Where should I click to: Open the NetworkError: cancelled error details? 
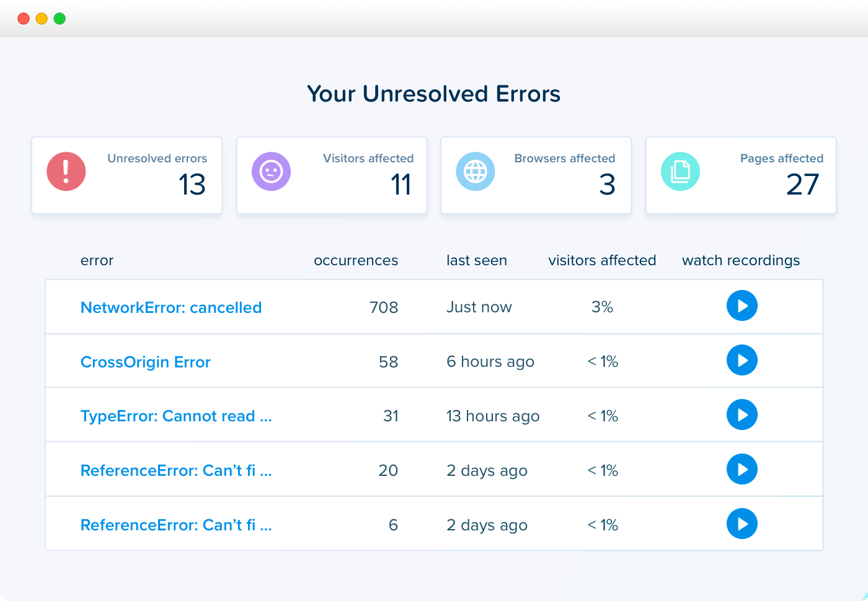171,307
